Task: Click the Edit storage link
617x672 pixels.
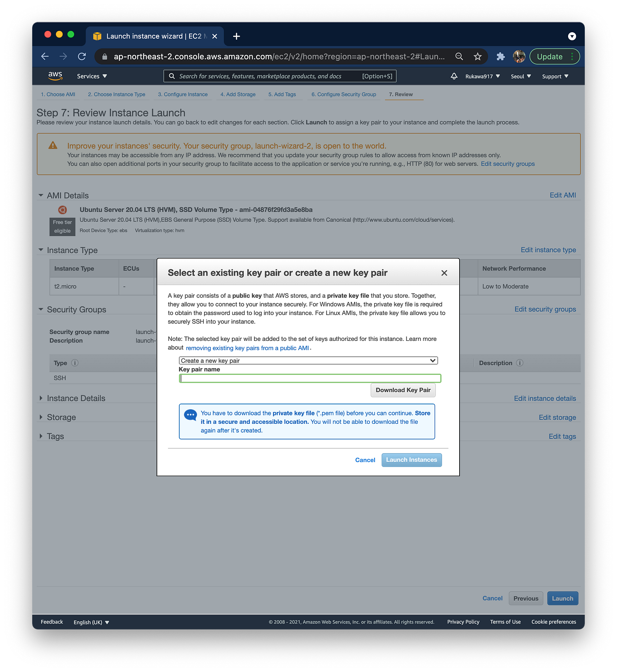Action: [x=558, y=417]
